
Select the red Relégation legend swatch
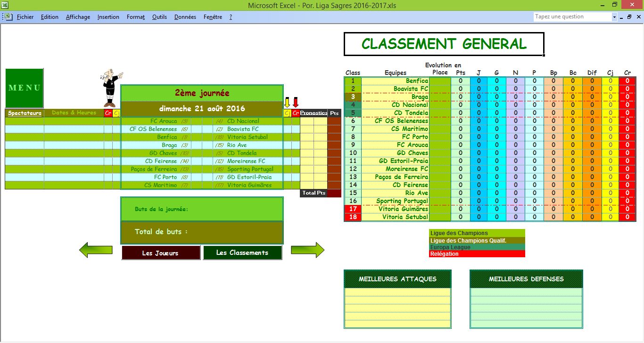[477, 254]
